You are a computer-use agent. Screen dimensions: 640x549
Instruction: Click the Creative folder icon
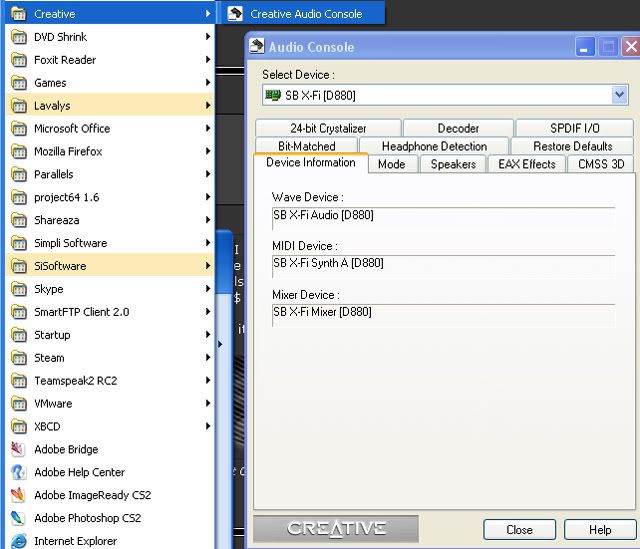click(x=18, y=14)
